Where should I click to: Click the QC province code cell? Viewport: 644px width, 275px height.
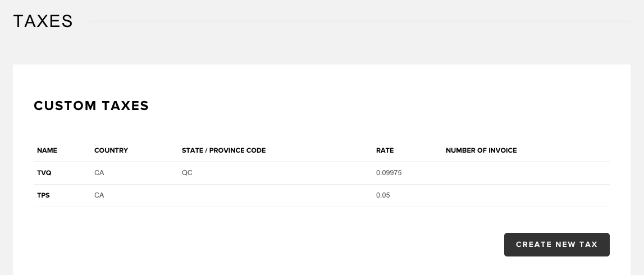187,173
